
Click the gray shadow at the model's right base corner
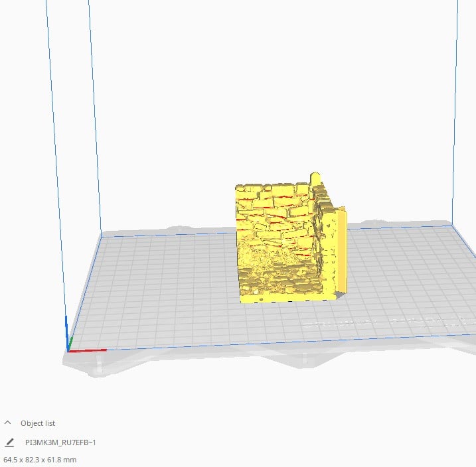pyautogui.click(x=340, y=295)
